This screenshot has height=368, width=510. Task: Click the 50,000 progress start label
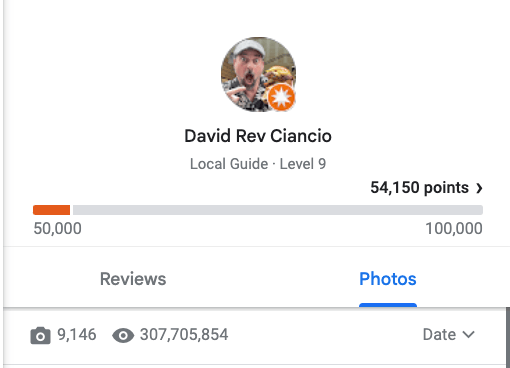[x=57, y=229]
